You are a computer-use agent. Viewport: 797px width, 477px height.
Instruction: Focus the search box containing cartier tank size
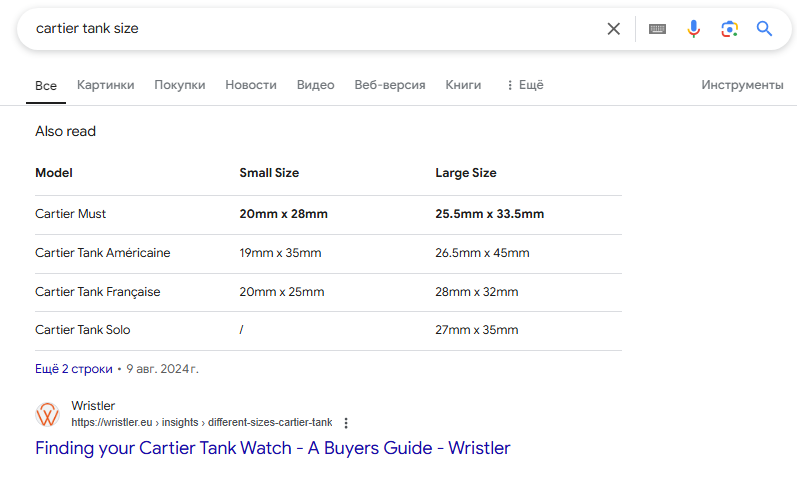pyautogui.click(x=300, y=29)
